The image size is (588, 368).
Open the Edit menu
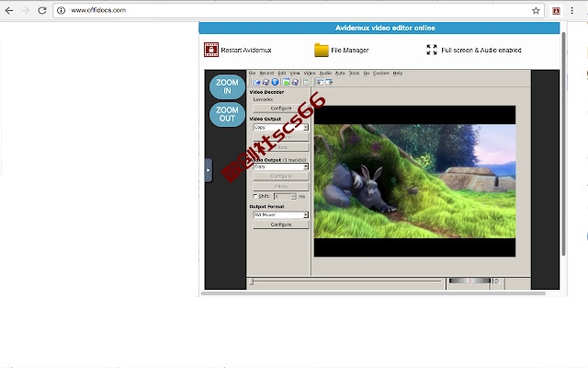[x=282, y=74]
